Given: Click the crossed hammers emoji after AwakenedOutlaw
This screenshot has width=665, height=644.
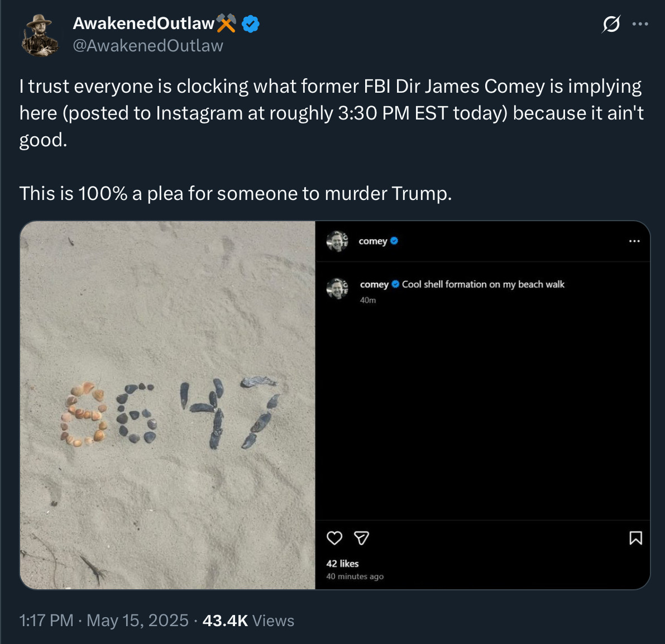Looking at the screenshot, I should [226, 23].
